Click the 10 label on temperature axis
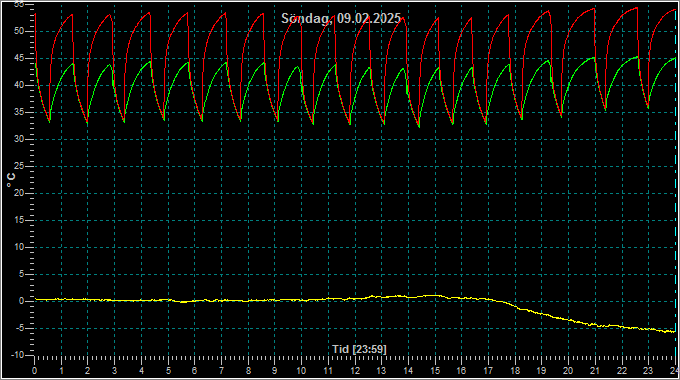The height and width of the screenshot is (380, 680). (19, 247)
